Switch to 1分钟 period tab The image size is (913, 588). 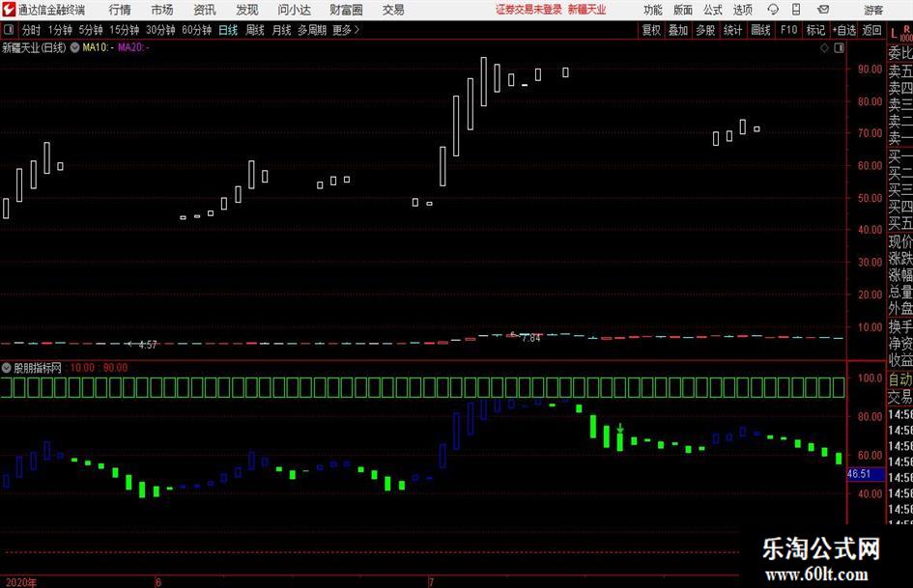[59, 30]
